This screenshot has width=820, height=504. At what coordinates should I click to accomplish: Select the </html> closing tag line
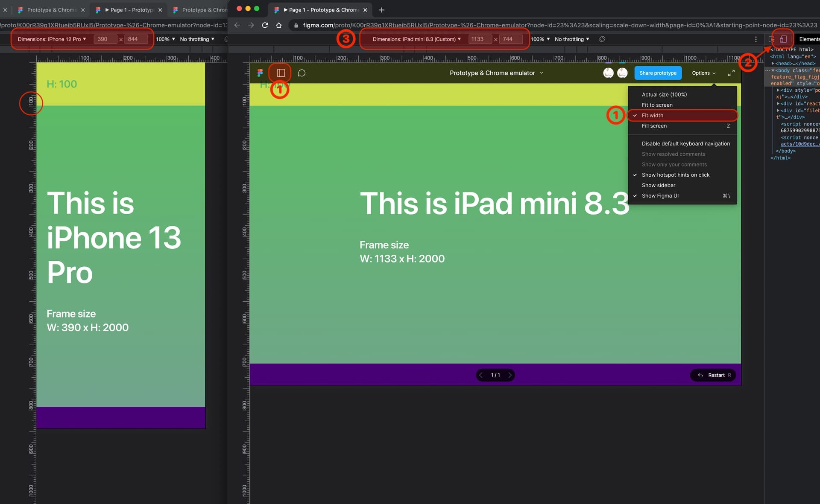[x=780, y=158]
